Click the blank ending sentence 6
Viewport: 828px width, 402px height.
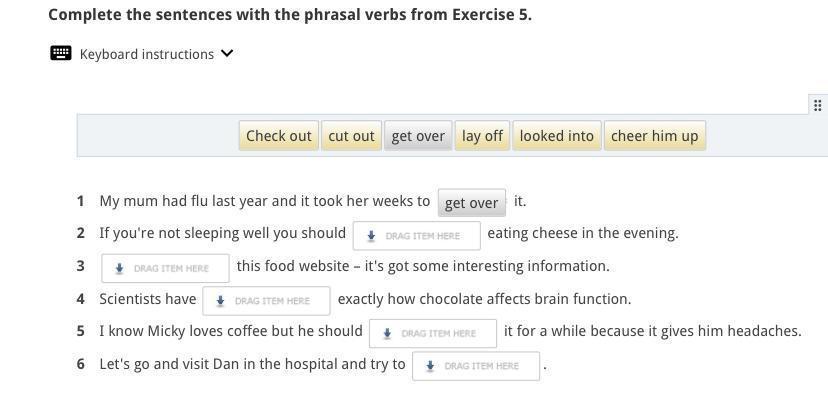pos(475,366)
